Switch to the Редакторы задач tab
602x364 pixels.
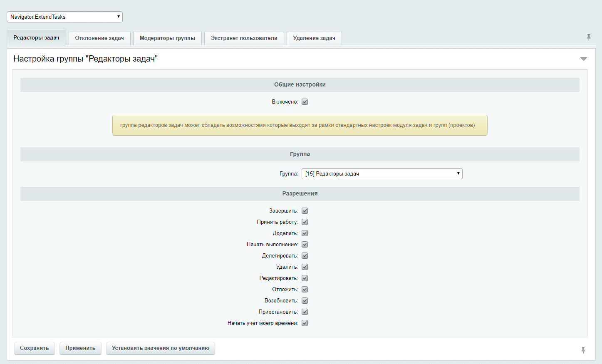(36, 37)
